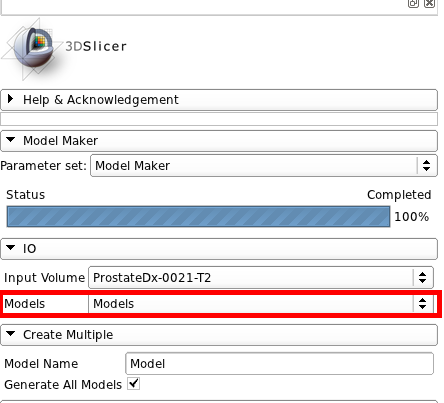Screen dimensions: 444x403
Task: Click the 100% progress label
Action: [411, 217]
